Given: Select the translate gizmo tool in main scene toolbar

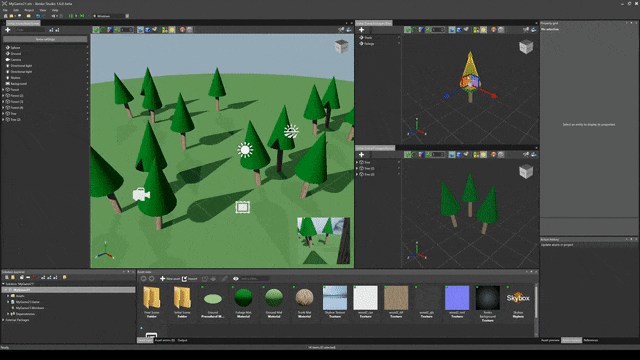Looking at the screenshot, I should [x=96, y=30].
